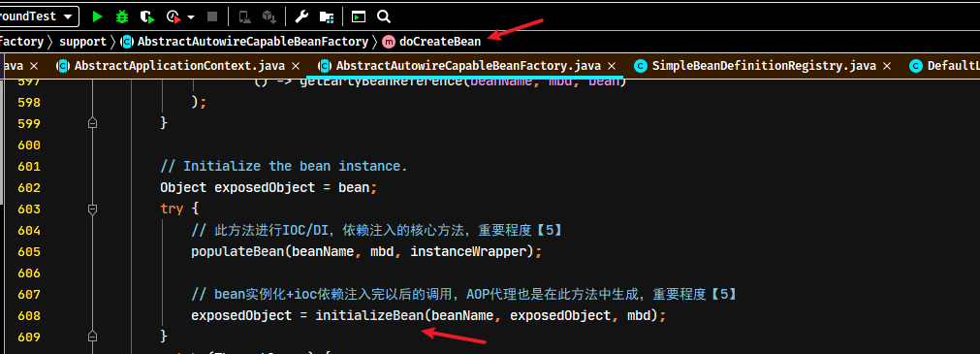
Task: Expand the run configuration dropdown
Action: tap(68, 16)
